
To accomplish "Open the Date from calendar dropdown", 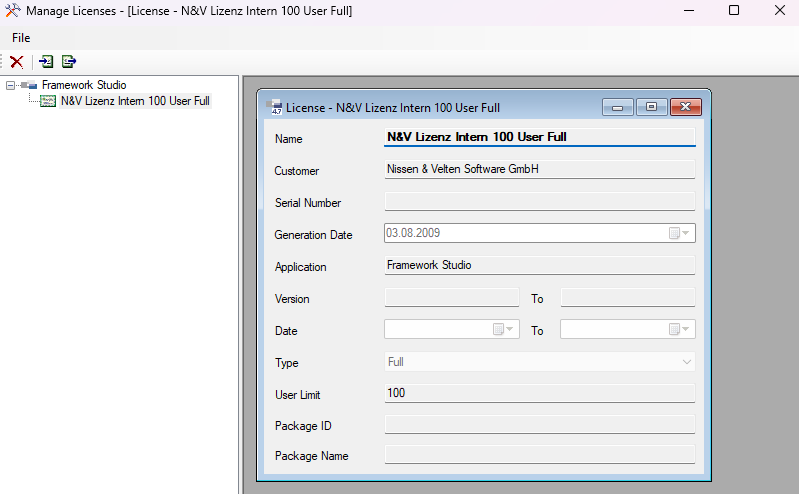I will click(503, 329).
